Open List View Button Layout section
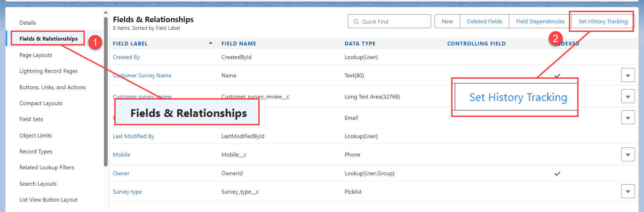The image size is (644, 212). [48, 200]
